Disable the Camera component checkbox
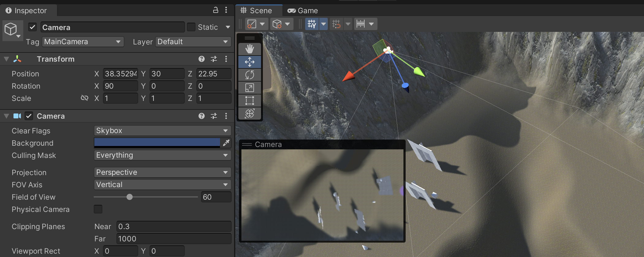 pos(29,116)
